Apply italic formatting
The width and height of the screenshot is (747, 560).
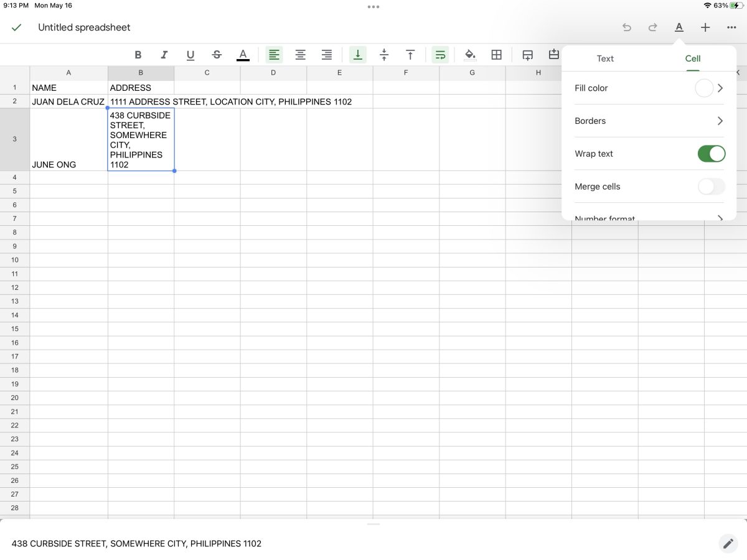(164, 55)
